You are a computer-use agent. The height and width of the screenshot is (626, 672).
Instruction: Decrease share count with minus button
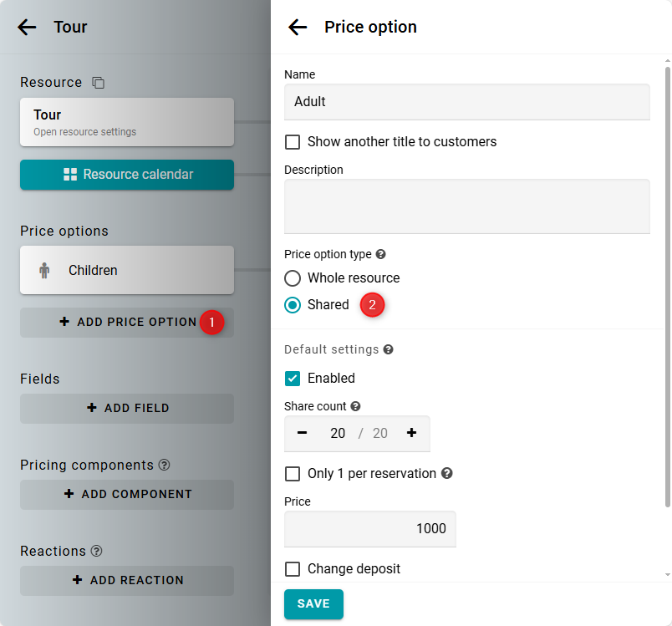tap(303, 433)
